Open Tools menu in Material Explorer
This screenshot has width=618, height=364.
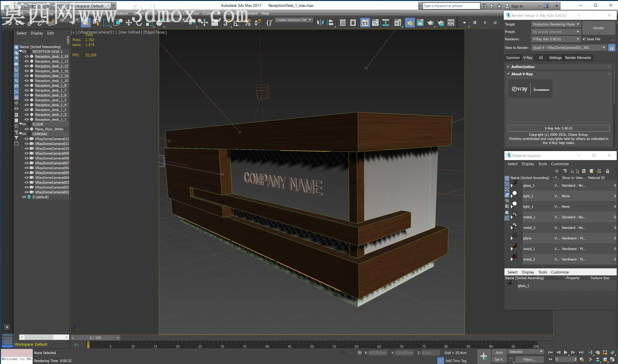pyautogui.click(x=542, y=164)
